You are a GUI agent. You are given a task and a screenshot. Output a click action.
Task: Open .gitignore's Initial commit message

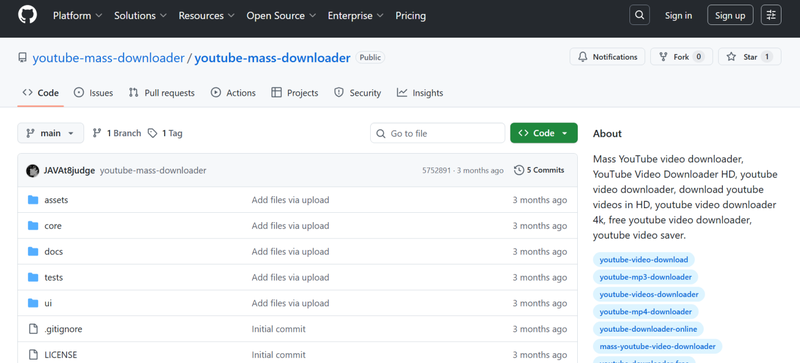(279, 329)
